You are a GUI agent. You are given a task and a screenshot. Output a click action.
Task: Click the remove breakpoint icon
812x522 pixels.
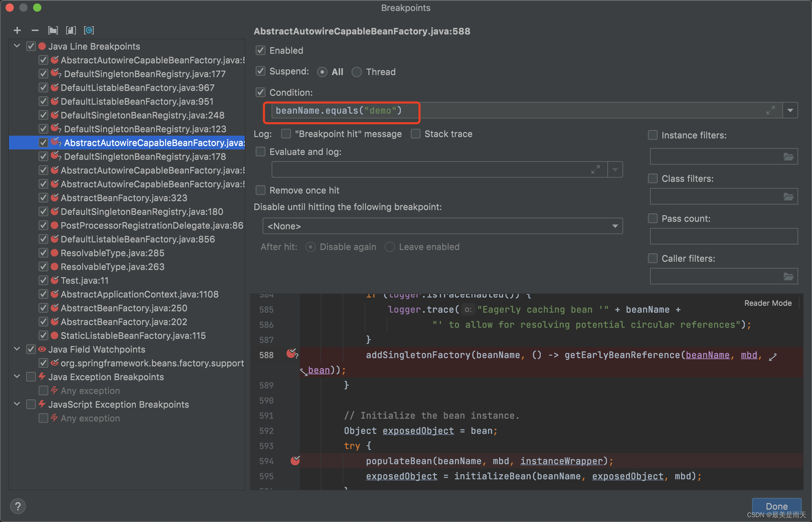tap(34, 30)
